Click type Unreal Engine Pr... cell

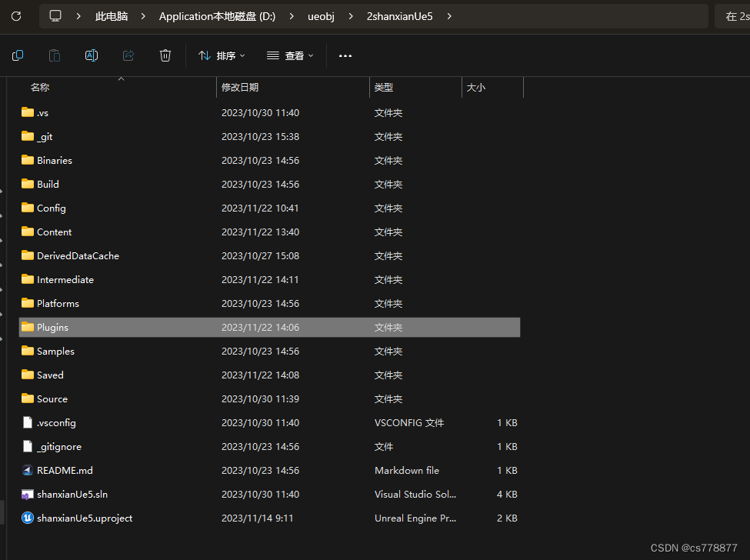[415, 518]
